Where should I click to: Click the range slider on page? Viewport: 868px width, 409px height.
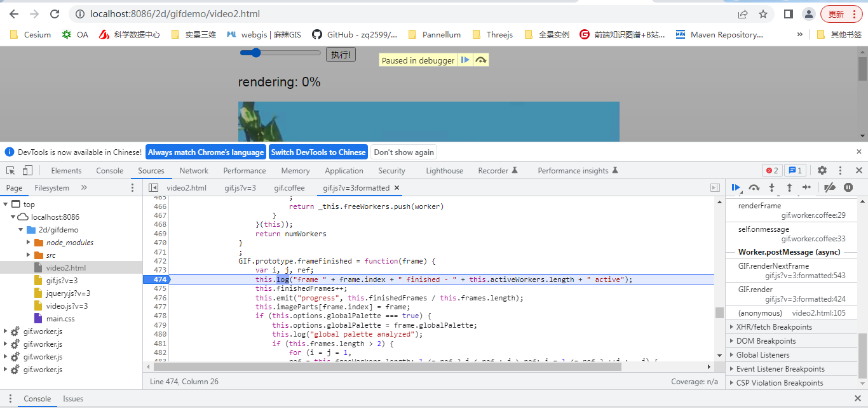pyautogui.click(x=280, y=53)
